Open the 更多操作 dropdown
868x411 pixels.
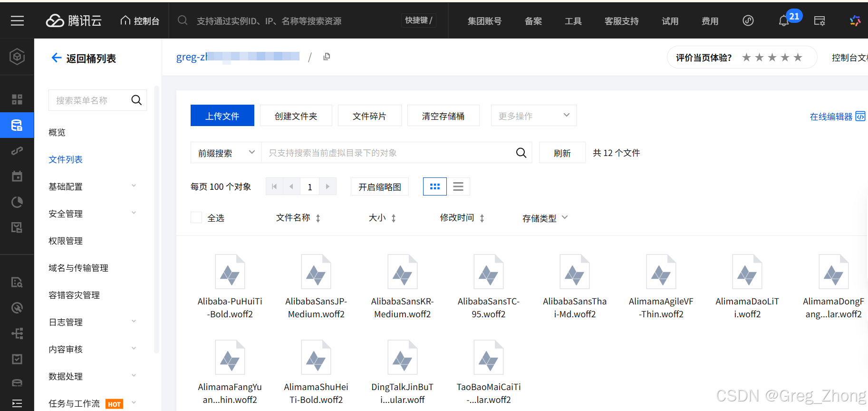click(x=533, y=116)
